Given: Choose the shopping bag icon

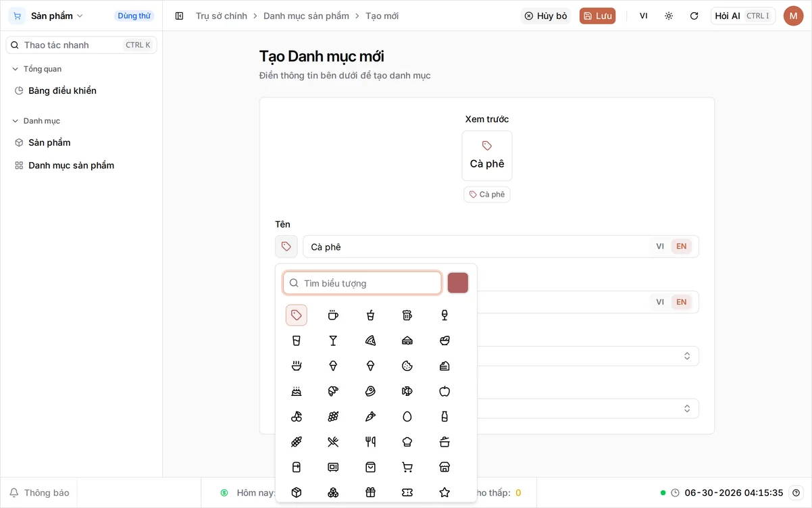Looking at the screenshot, I should point(370,467).
